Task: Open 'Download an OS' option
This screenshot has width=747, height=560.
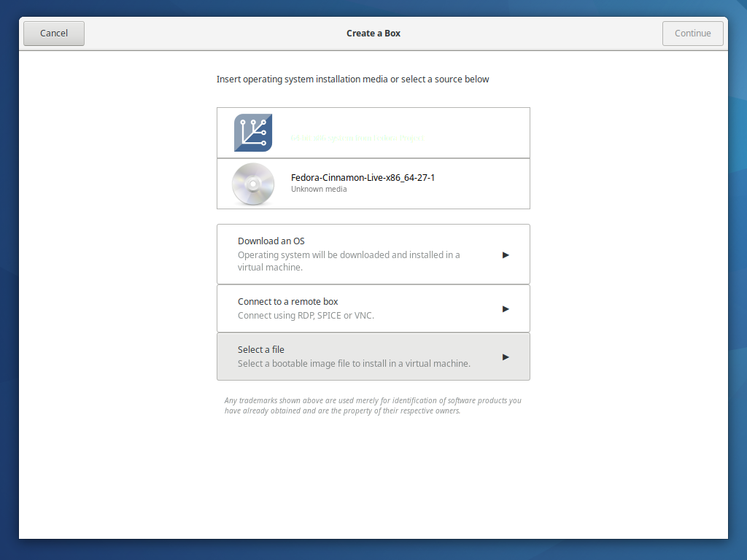Action: point(373,254)
